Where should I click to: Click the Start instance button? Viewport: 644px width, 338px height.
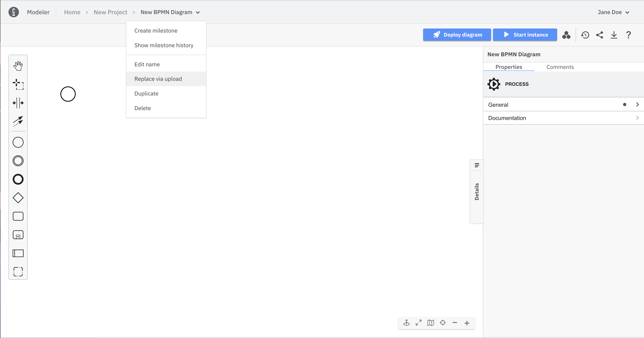(x=525, y=35)
